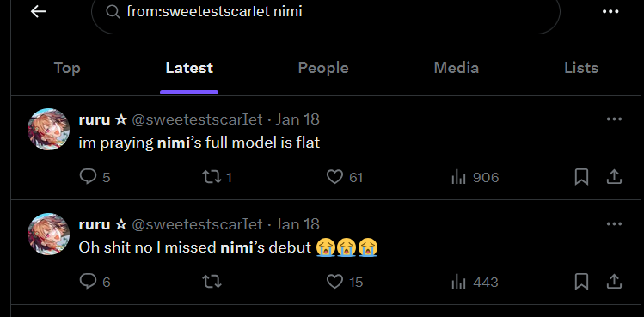
Task: Repost the missed nimi's debut tweet
Action: pos(212,282)
